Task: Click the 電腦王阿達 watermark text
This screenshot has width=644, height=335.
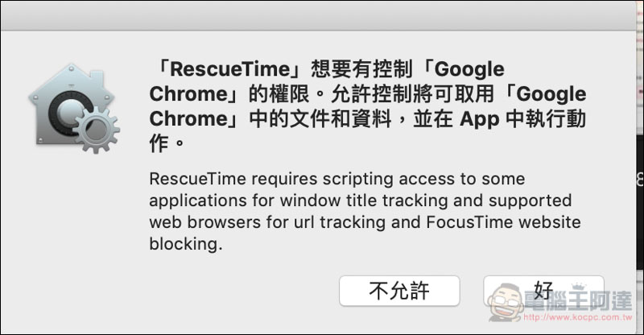Action: pyautogui.click(x=578, y=301)
